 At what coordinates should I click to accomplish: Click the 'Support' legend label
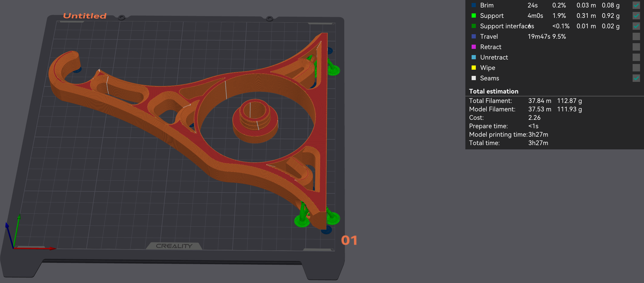[x=492, y=16]
